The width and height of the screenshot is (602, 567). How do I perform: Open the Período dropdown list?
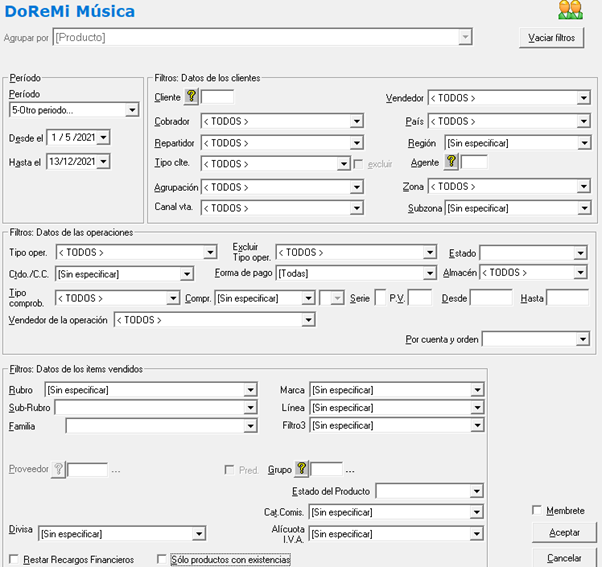click(x=132, y=110)
